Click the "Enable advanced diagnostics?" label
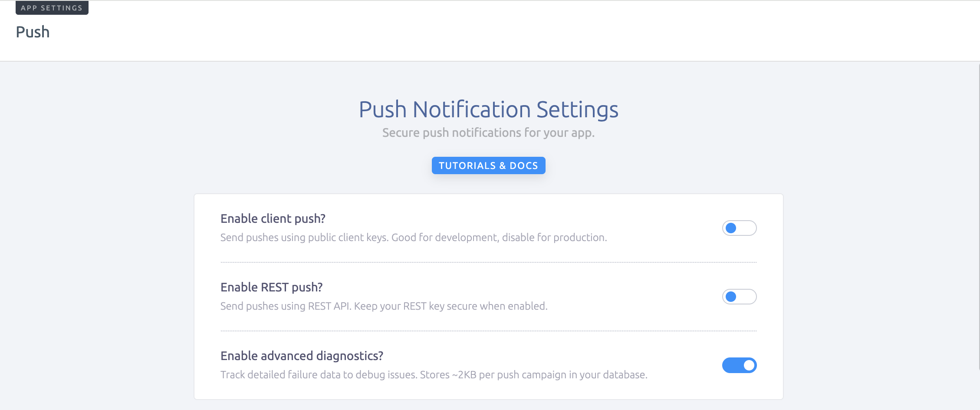This screenshot has height=410, width=980. tap(302, 356)
